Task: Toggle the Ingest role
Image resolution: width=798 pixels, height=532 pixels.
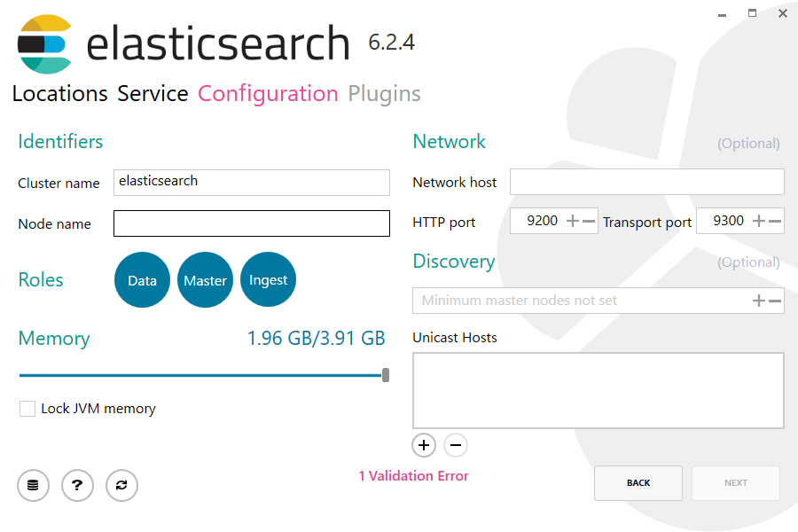Action: tap(268, 279)
